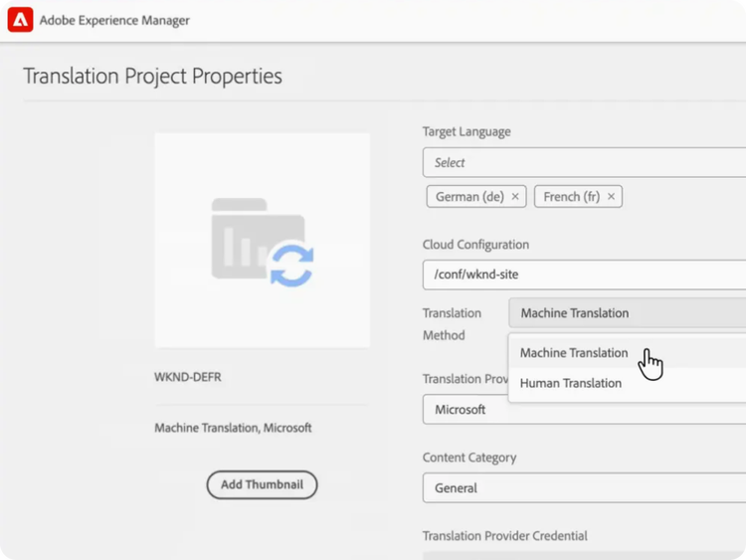Click the Adobe logo icon
Image resolution: width=746 pixels, height=560 pixels.
(20, 20)
